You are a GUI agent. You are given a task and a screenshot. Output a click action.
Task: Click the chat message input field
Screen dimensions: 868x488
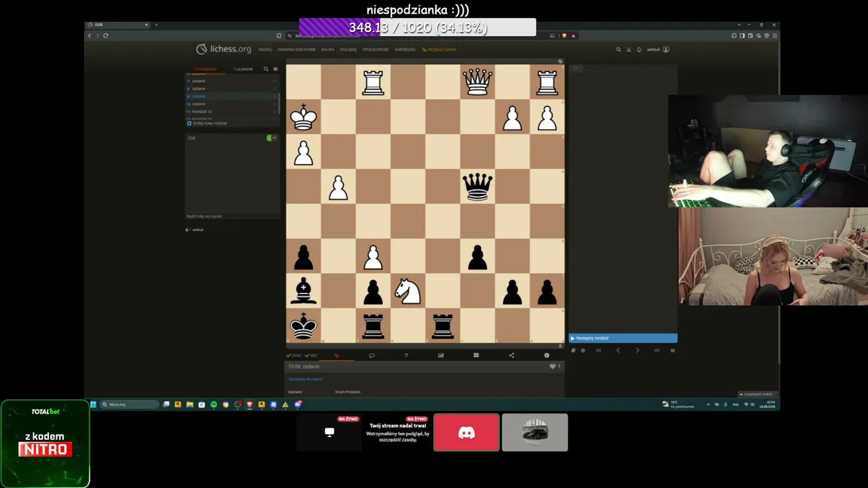click(x=232, y=216)
